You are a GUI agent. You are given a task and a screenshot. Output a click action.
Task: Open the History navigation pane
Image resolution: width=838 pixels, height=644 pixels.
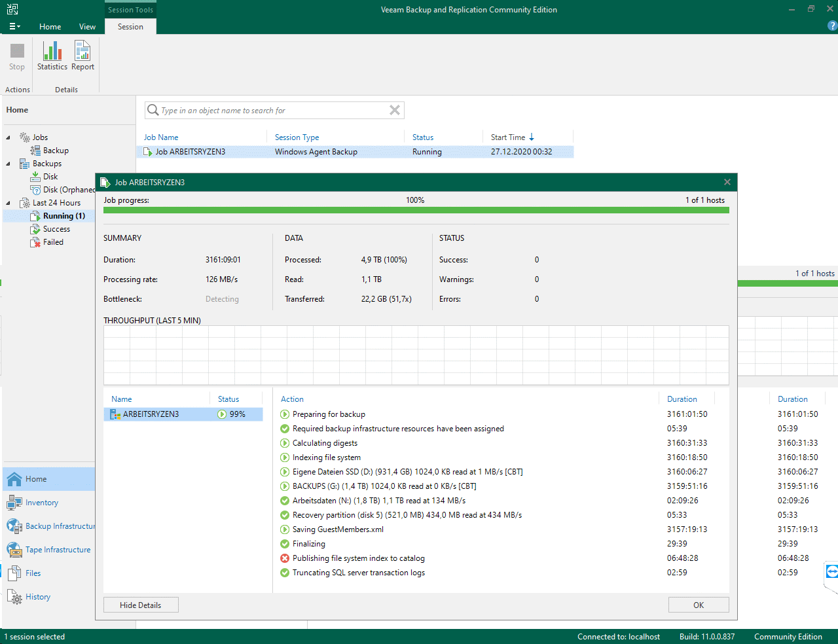pos(49,597)
